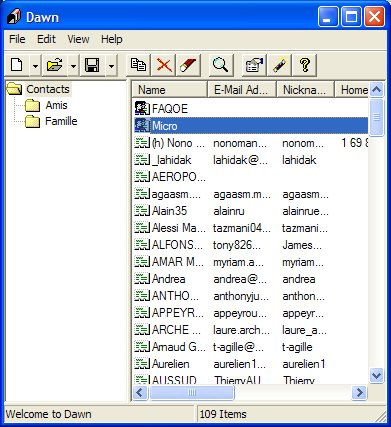Expand the dropdown arrow beside Open folder
The height and width of the screenshot is (427, 391).
73,66
